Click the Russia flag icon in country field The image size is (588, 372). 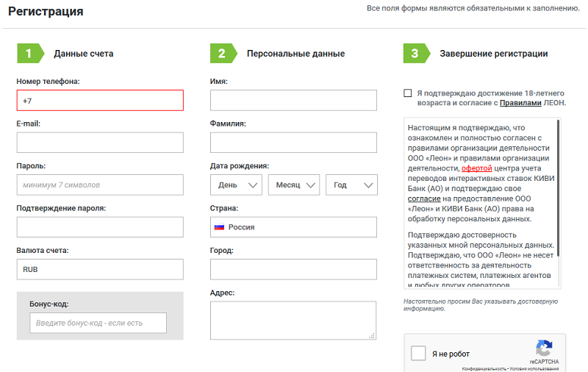click(219, 227)
